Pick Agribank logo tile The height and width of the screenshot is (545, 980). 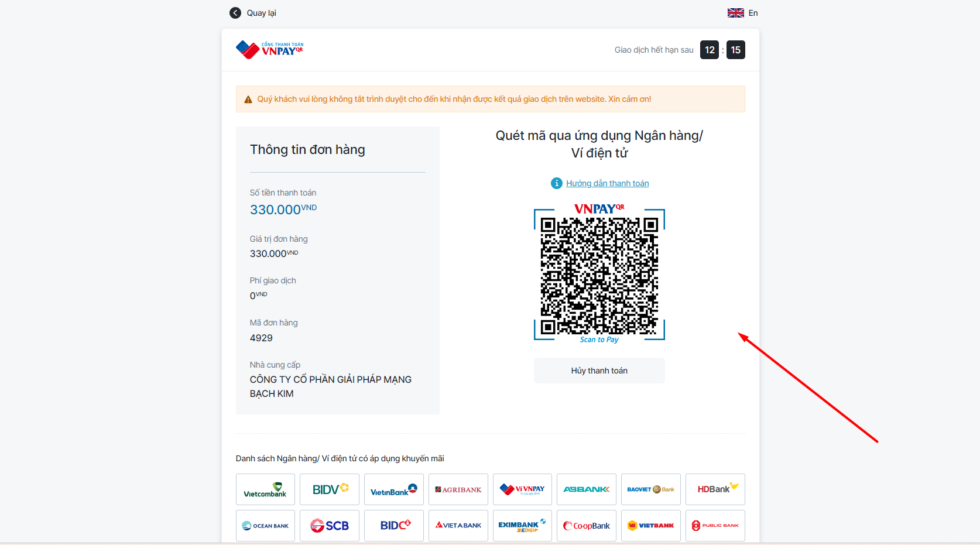click(x=458, y=489)
